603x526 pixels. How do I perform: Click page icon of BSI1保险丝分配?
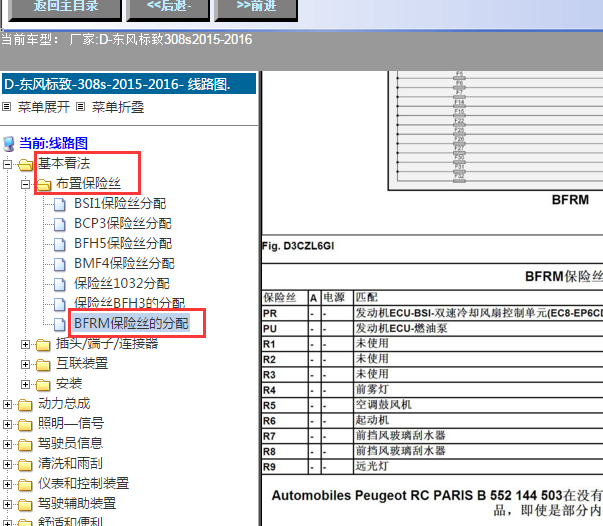coord(60,204)
